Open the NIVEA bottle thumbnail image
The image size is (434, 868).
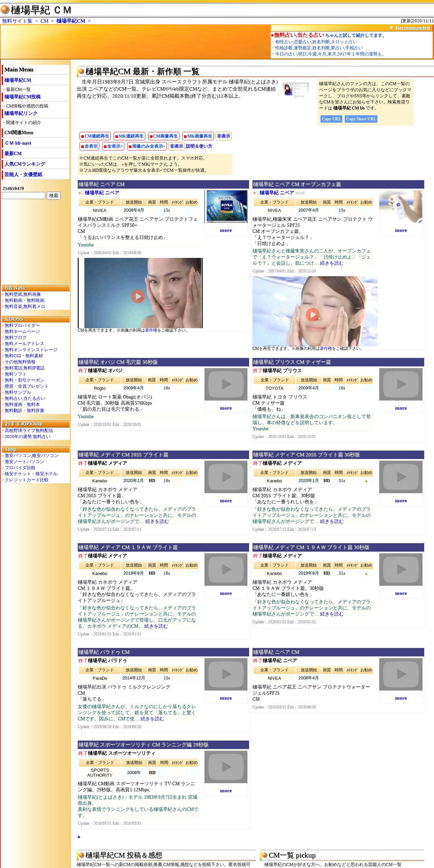point(401,206)
